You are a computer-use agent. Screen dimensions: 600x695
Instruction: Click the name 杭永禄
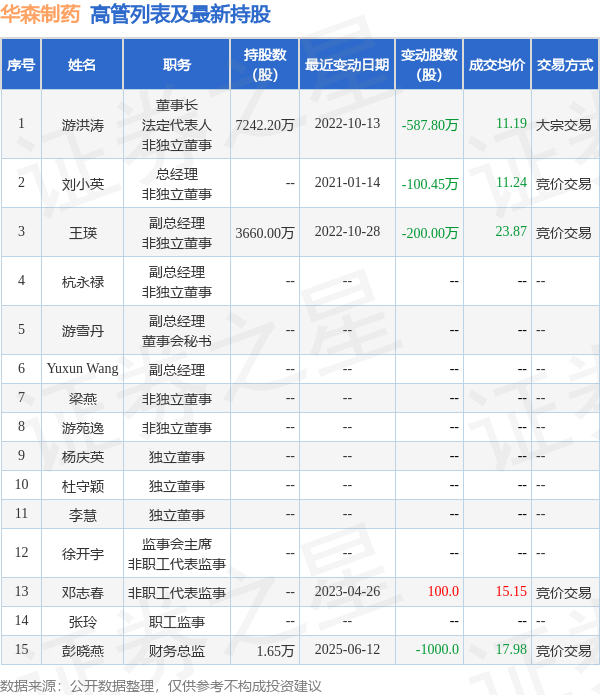tap(83, 281)
